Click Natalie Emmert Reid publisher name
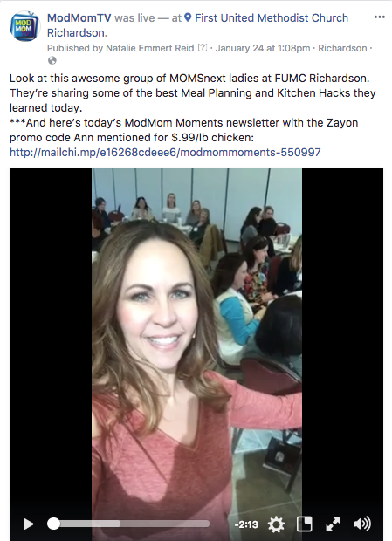Viewport: 392px width, 541px height. pyautogui.click(x=150, y=48)
